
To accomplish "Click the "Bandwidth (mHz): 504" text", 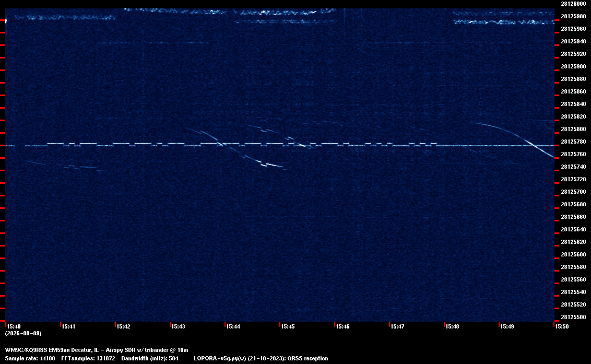I will pos(150,358).
